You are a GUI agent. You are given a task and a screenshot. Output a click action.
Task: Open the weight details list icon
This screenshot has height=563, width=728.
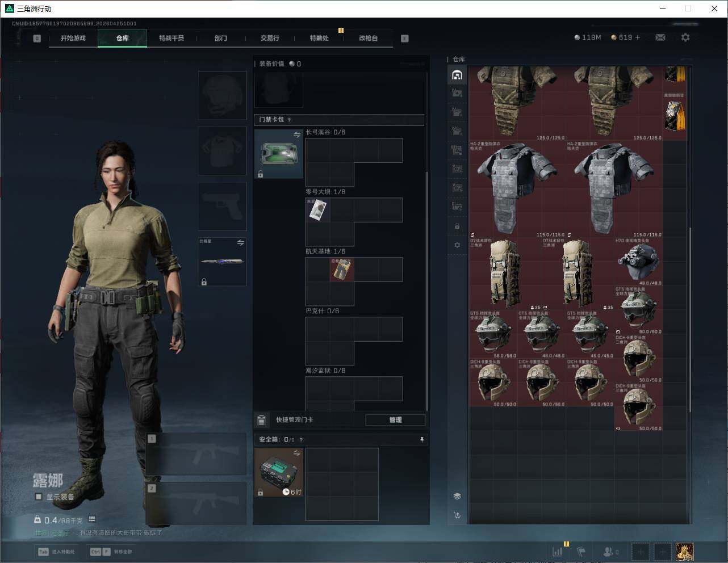point(92,519)
